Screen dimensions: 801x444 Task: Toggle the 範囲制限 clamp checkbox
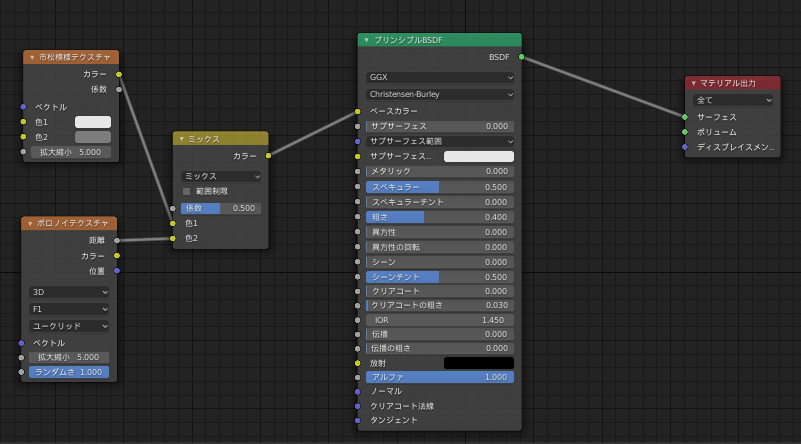point(186,191)
